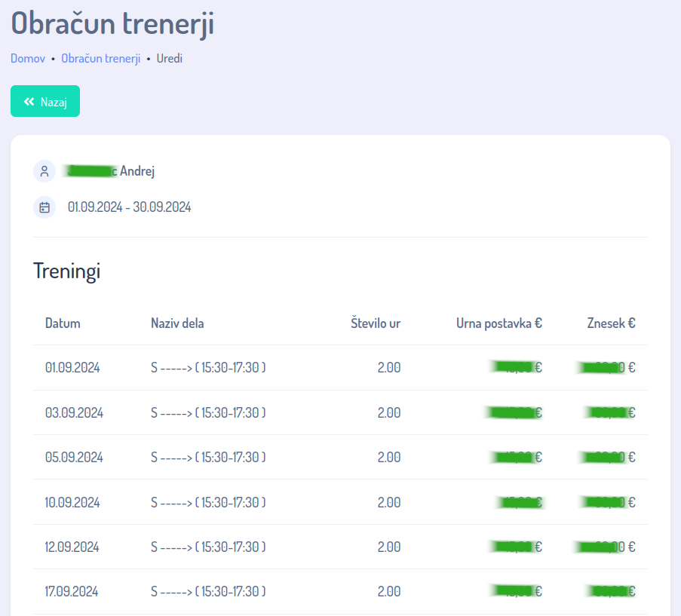
Task: Click the calendar icon beside the date range
Action: [x=44, y=207]
